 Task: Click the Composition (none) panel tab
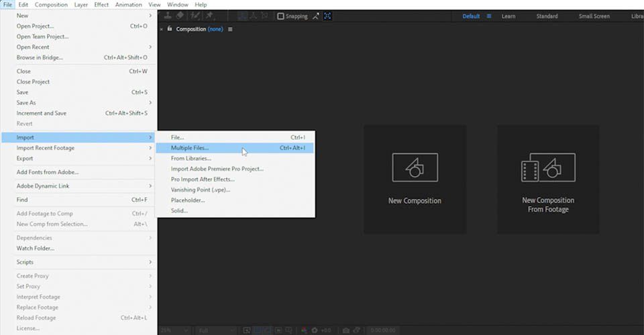(200, 29)
